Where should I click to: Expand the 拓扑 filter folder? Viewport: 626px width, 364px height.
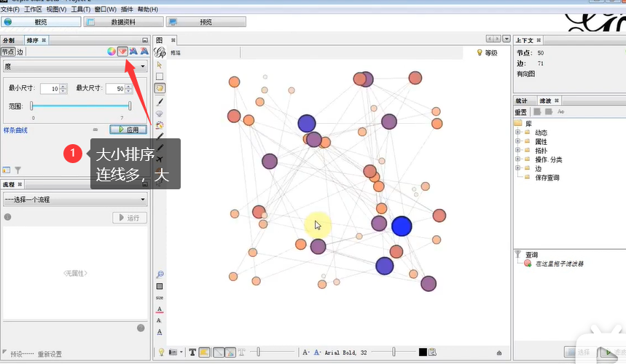click(518, 150)
